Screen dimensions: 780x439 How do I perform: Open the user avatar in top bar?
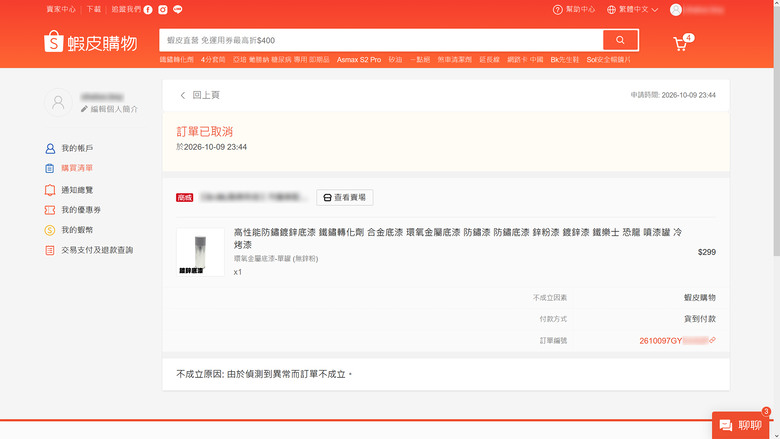676,9
